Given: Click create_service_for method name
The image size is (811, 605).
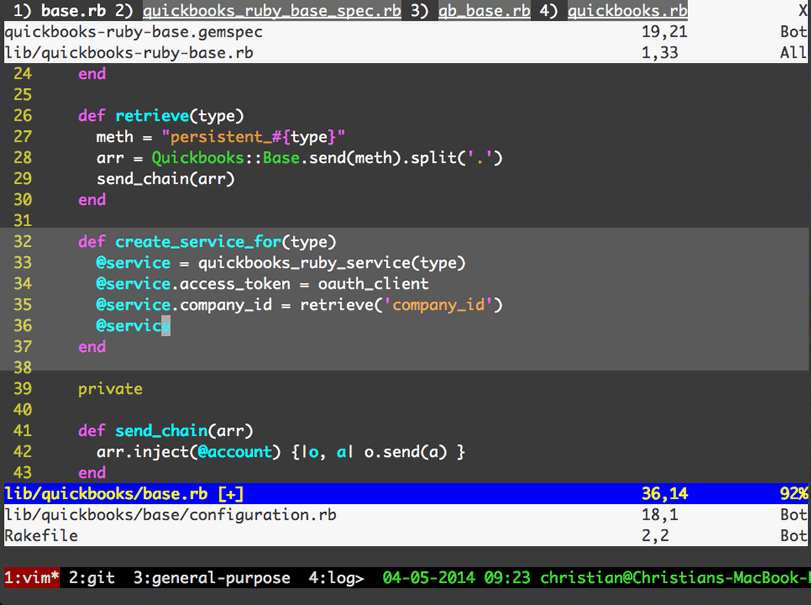Looking at the screenshot, I should pos(198,242).
